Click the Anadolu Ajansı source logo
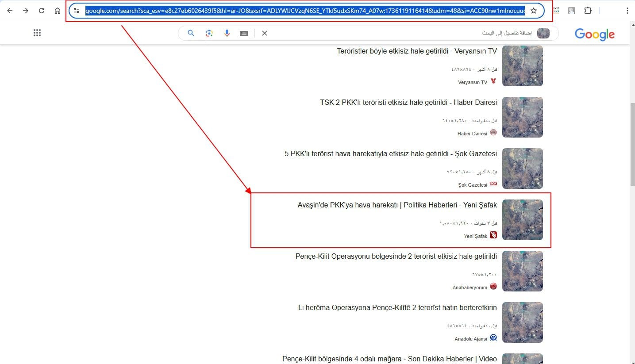This screenshot has width=635, height=364. (x=493, y=338)
